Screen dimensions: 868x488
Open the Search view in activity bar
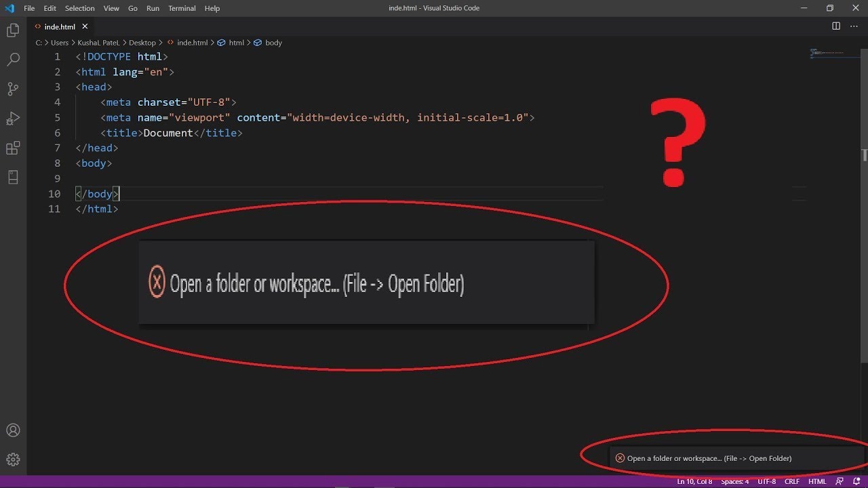coord(13,60)
